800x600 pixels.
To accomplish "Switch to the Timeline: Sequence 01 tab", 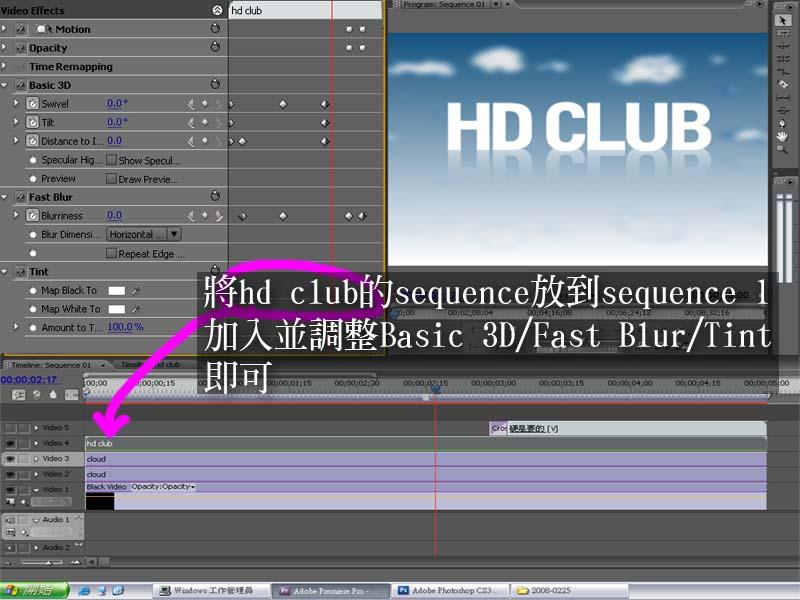I will click(x=52, y=365).
